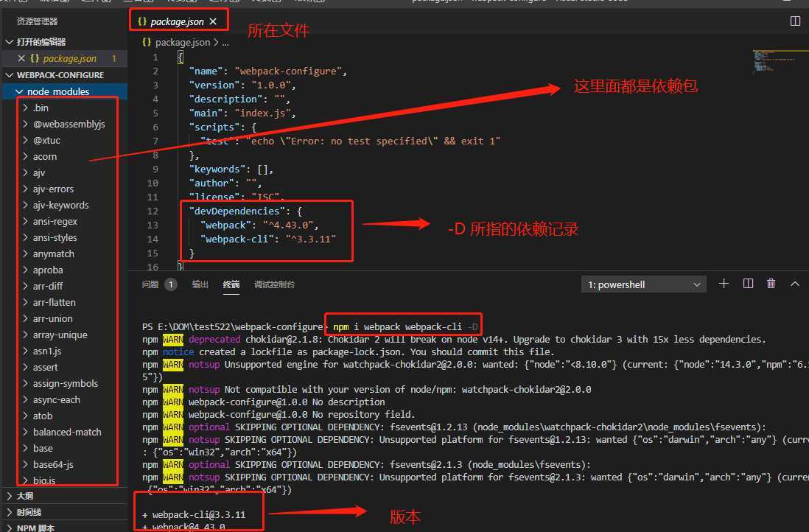The image size is (809, 532).
Task: Click the package.json breadcrumb item
Action: pos(183,42)
